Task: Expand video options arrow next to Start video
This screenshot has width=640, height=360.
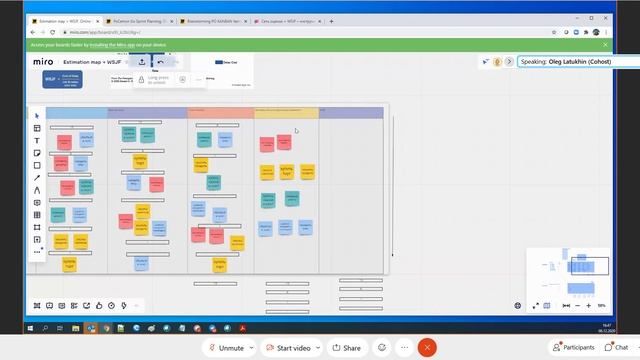Action: 318,348
